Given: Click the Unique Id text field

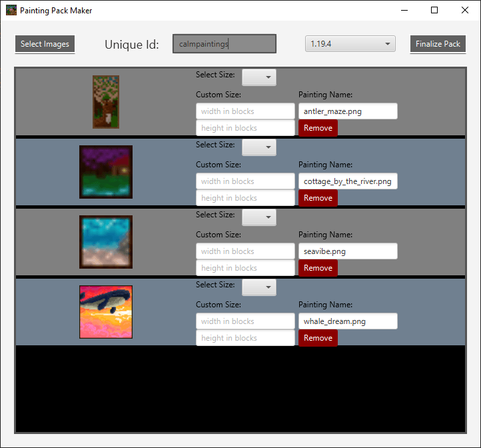Looking at the screenshot, I should click(224, 44).
